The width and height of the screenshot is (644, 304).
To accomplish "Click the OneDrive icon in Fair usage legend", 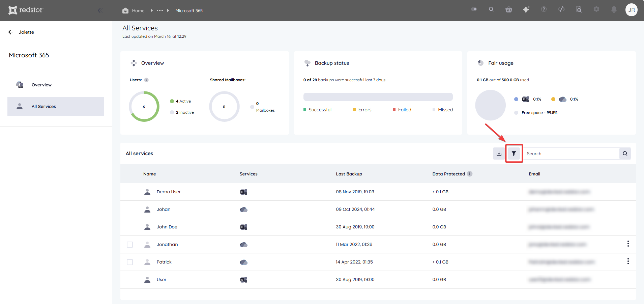I will 563,99.
